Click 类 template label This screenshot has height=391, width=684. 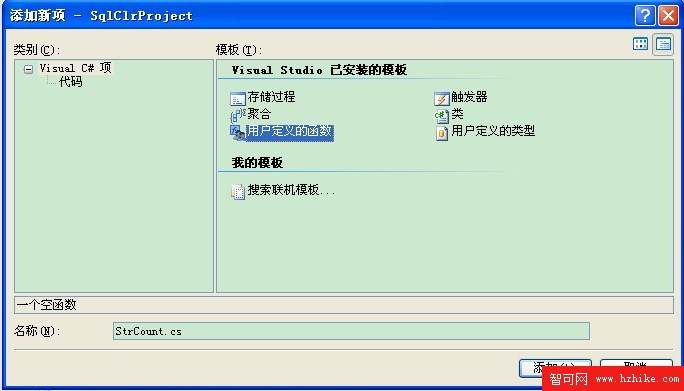457,114
